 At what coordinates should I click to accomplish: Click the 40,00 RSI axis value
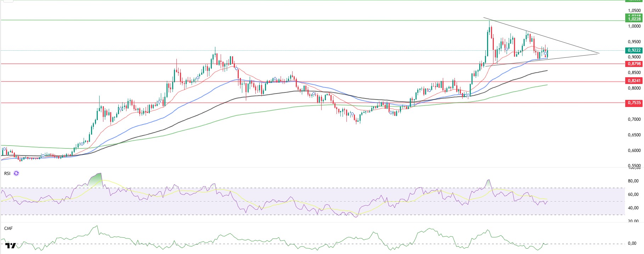coord(633,208)
